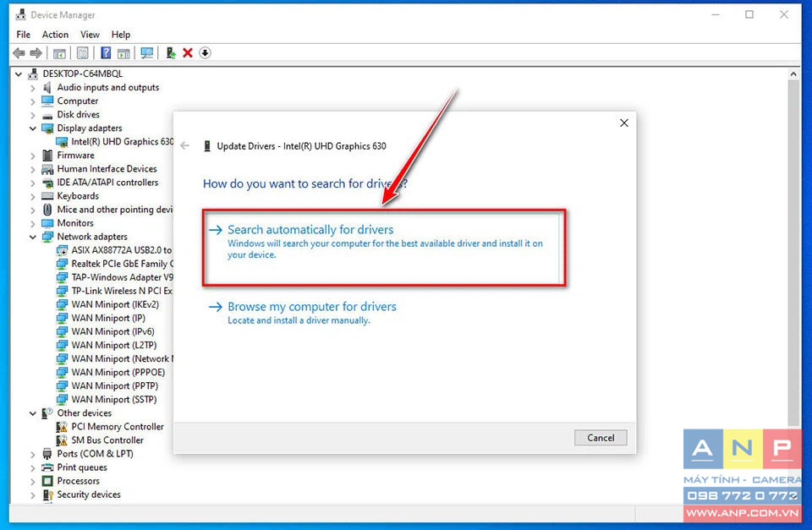
Task: Click the Properties sheet toolbar icon
Action: coord(82,52)
